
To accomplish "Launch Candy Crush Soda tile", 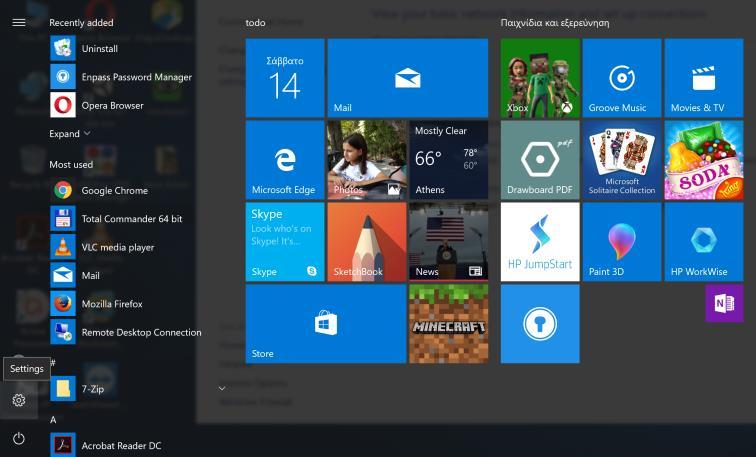I will click(x=704, y=160).
